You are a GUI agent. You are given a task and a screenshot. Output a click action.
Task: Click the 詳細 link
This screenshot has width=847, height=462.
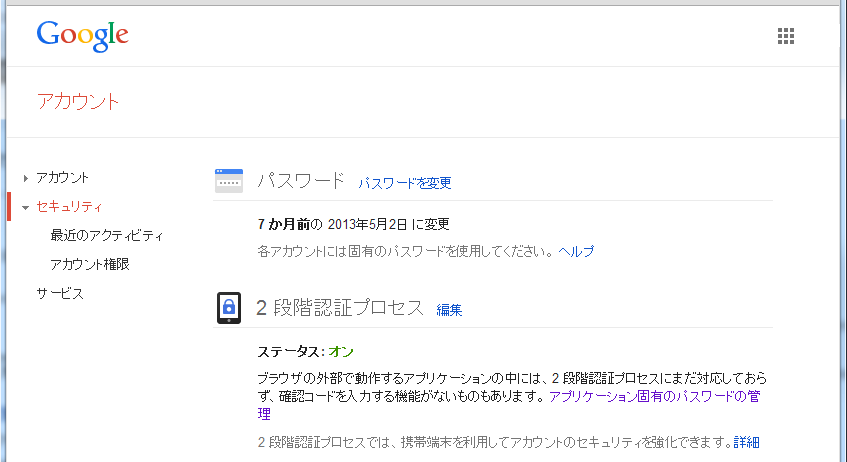point(746,442)
